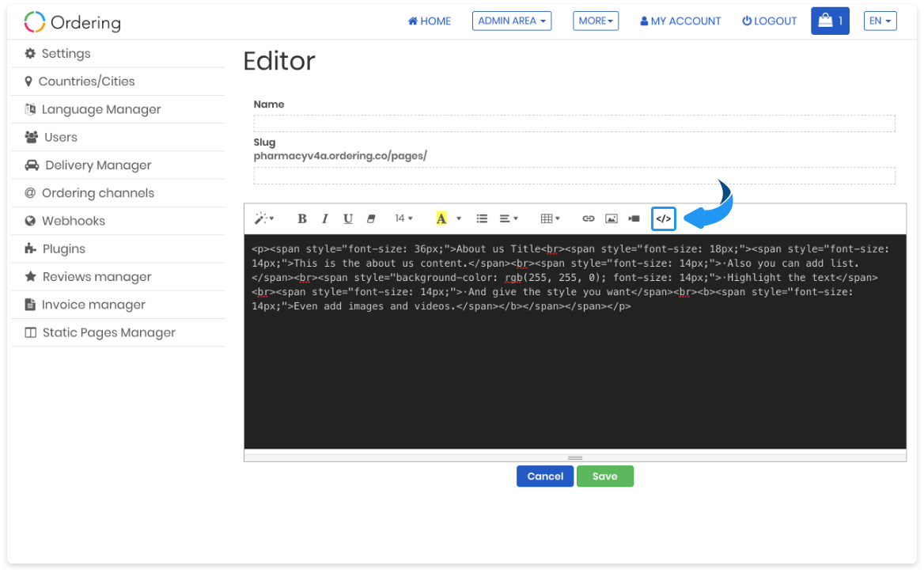
Task: Open the Admin Area dropdown
Action: [x=512, y=21]
